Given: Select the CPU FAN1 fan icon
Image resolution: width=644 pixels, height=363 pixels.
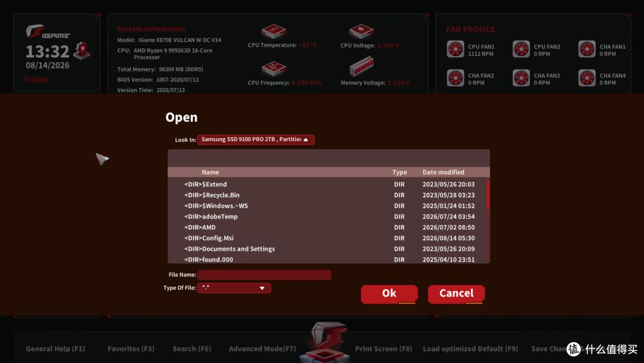Looking at the screenshot, I should 456,50.
